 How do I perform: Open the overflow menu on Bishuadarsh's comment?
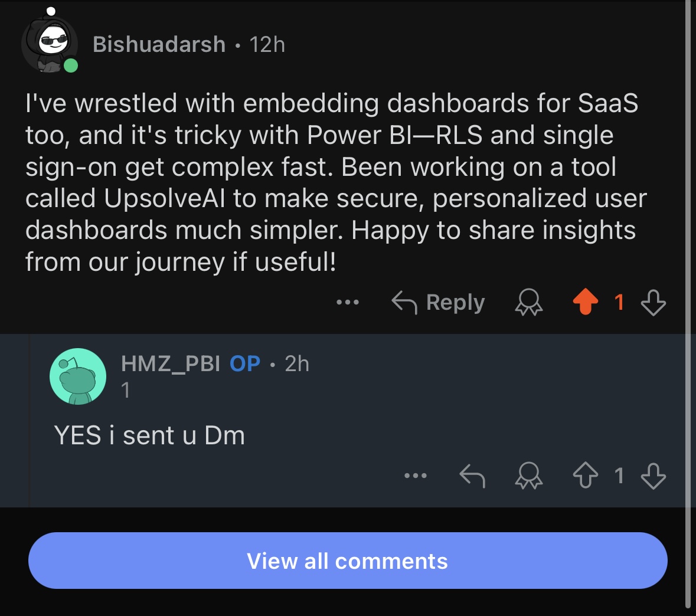point(348,303)
